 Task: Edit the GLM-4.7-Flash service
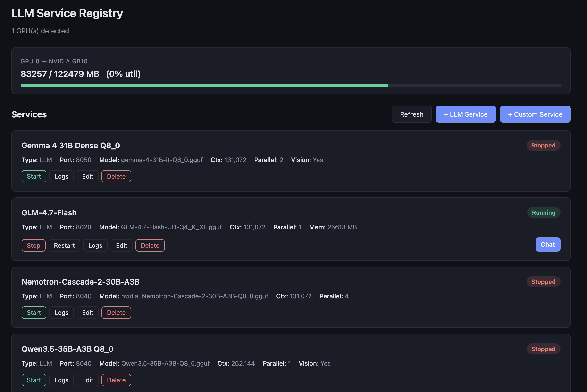click(121, 245)
